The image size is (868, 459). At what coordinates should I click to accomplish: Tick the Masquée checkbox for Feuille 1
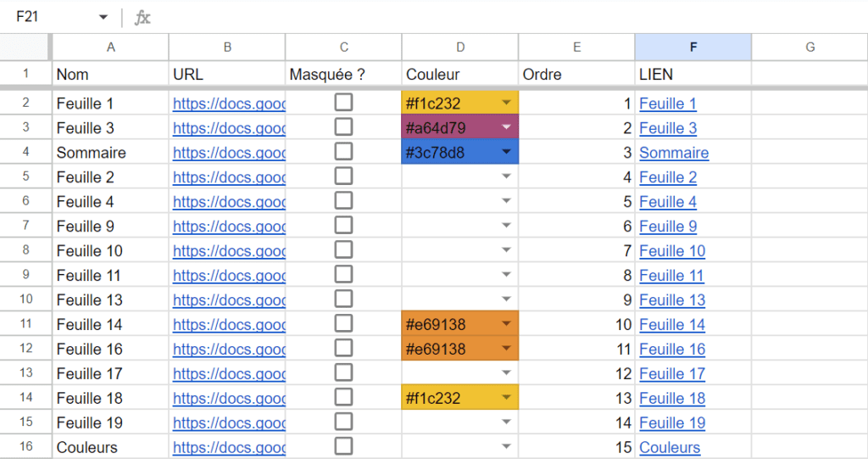344,103
